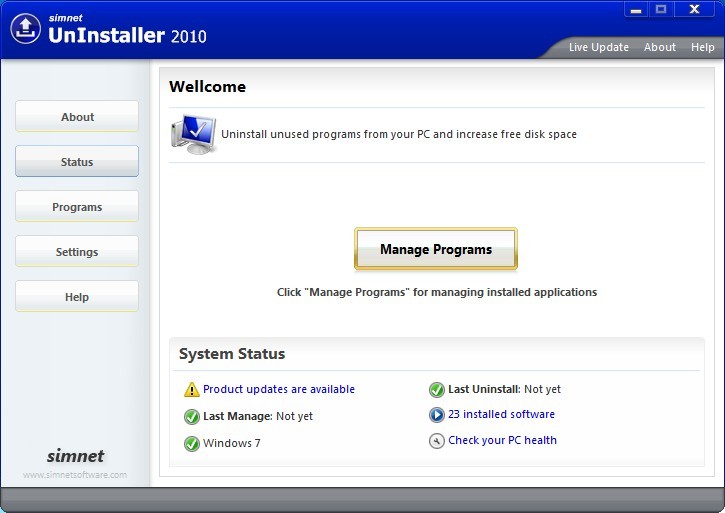Open the 23 installed software link
725x513 pixels.
coord(501,415)
